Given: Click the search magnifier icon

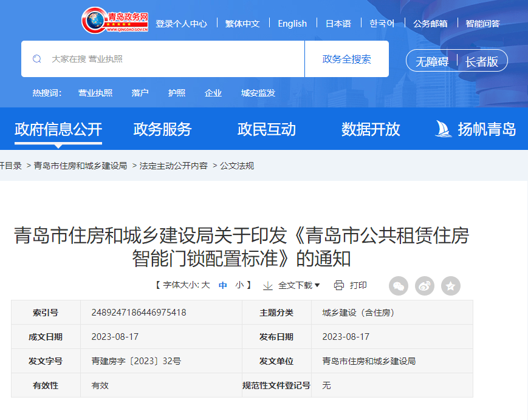Looking at the screenshot, I should click(37, 59).
